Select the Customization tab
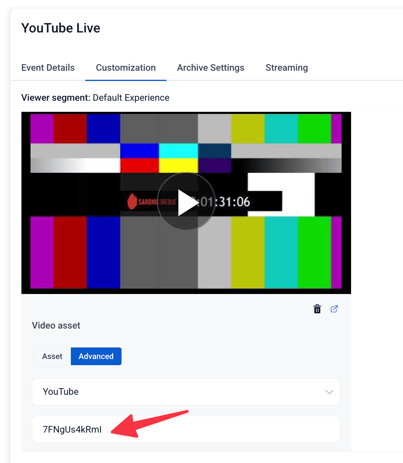The height and width of the screenshot is (463, 403). (x=126, y=68)
